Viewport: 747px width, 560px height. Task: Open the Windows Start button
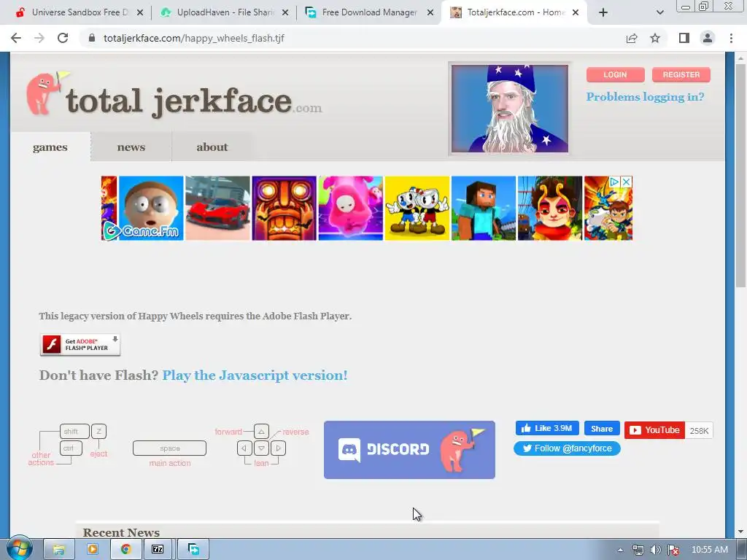(x=20, y=549)
